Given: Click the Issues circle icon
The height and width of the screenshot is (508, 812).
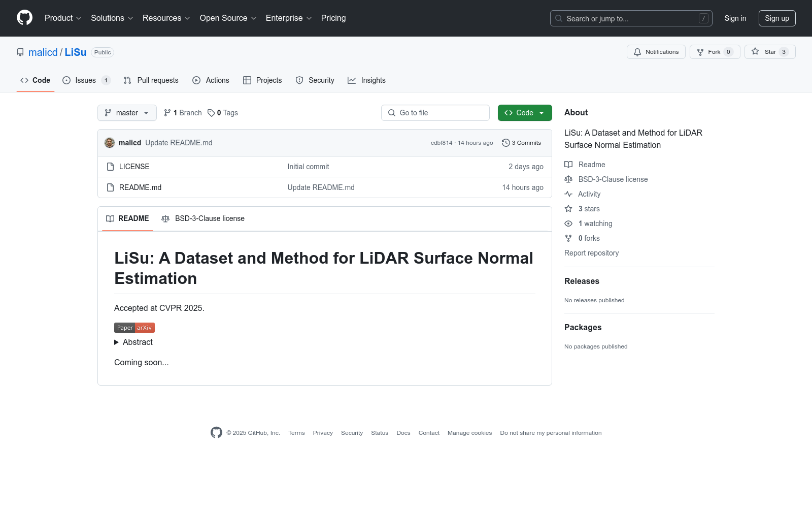Looking at the screenshot, I should [x=66, y=80].
